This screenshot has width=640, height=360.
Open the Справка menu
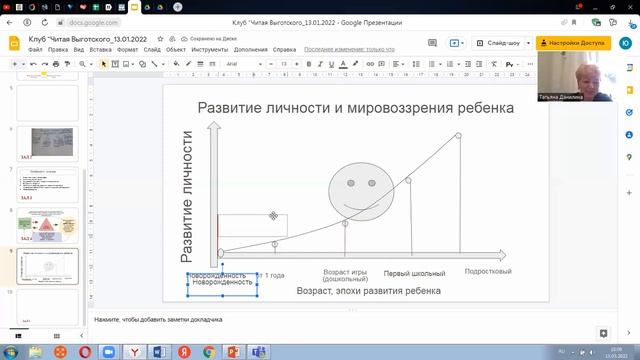pos(284,49)
